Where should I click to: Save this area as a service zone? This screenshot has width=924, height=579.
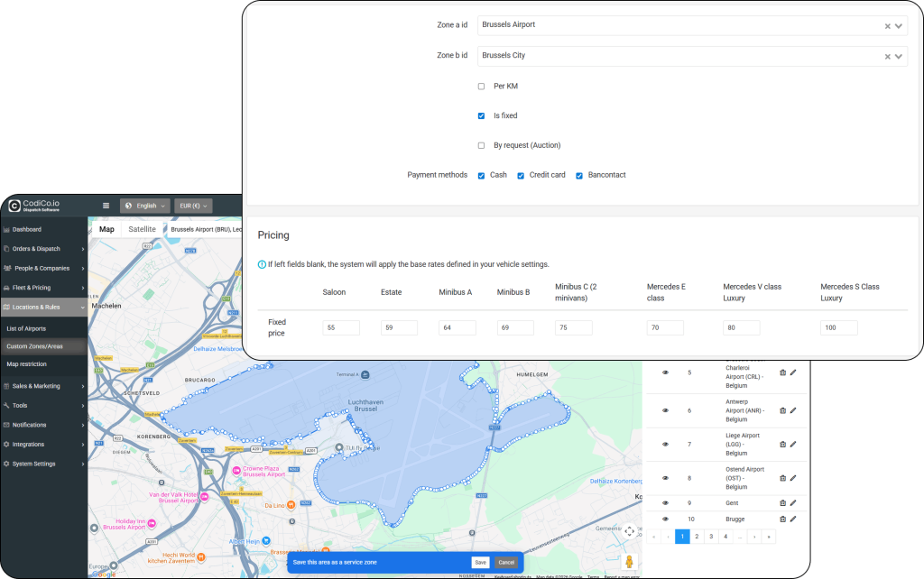480,563
